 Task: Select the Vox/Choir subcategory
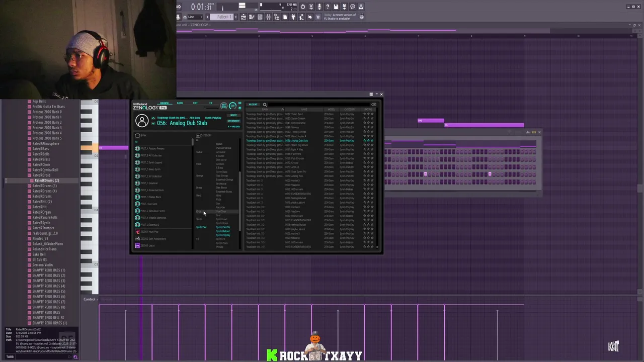click(x=221, y=211)
